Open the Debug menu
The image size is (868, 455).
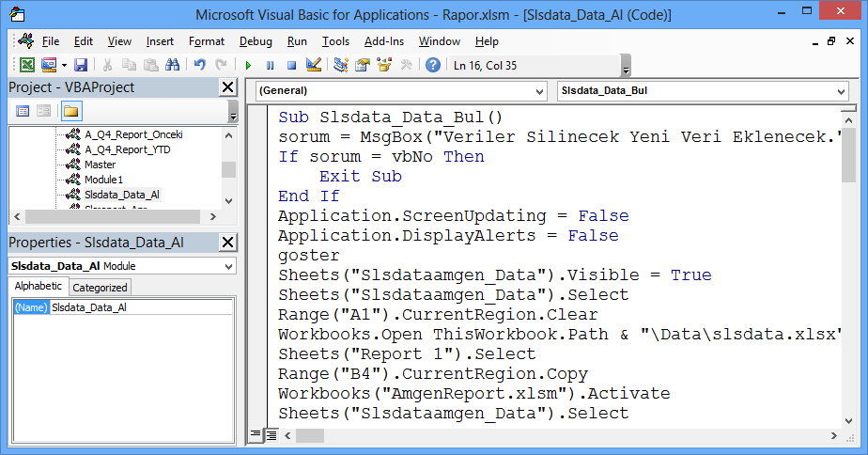(x=256, y=41)
